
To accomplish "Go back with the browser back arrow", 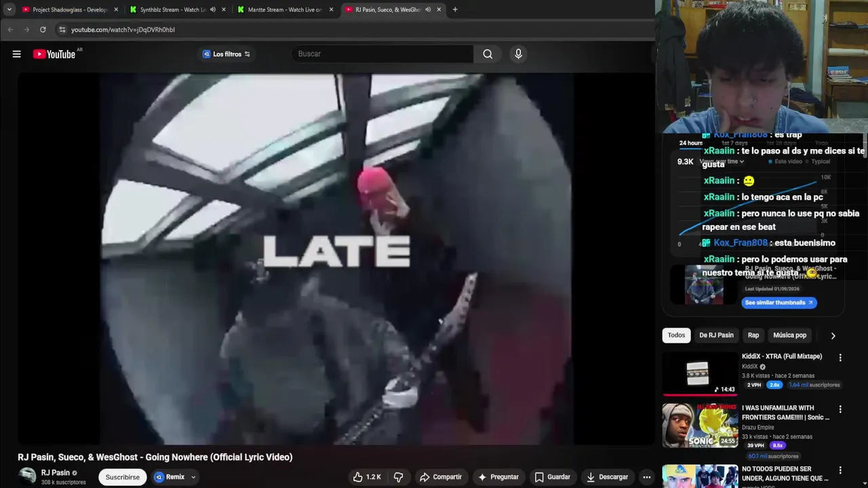I will pos(10,30).
